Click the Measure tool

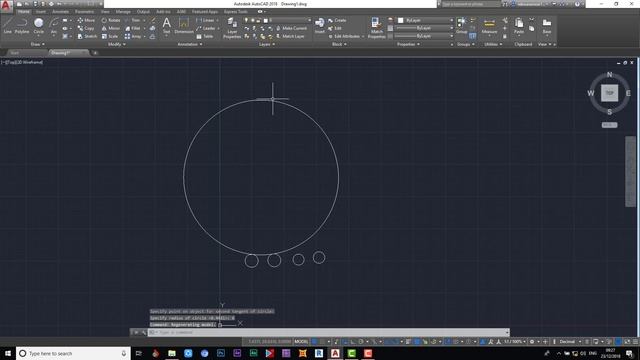coord(489,25)
